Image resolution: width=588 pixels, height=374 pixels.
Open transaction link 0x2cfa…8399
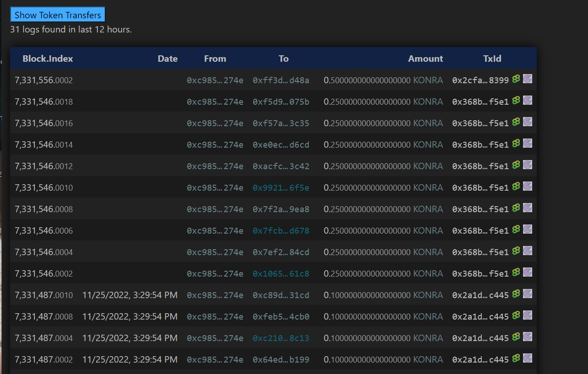click(480, 80)
